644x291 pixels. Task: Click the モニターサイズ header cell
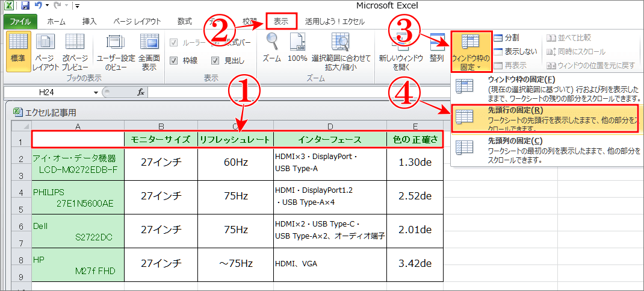click(x=161, y=140)
